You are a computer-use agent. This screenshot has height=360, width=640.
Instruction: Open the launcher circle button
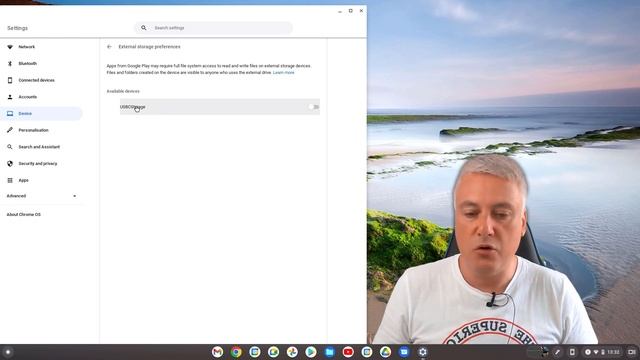click(7, 352)
